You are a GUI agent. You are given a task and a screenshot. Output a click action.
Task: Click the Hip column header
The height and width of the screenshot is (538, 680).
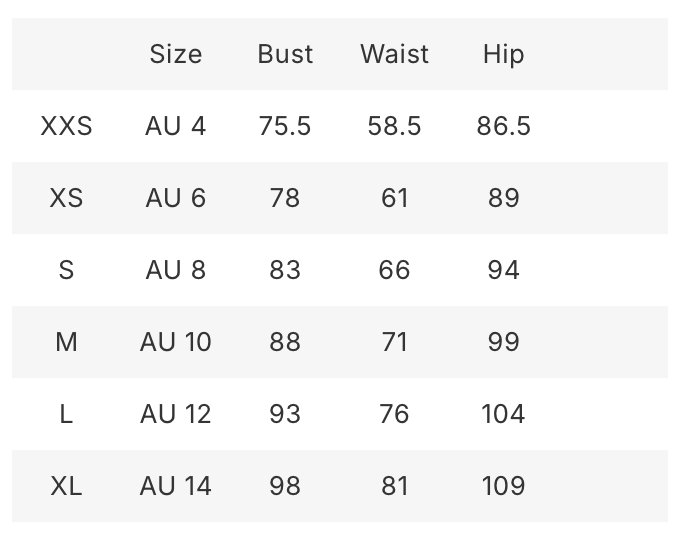point(503,54)
